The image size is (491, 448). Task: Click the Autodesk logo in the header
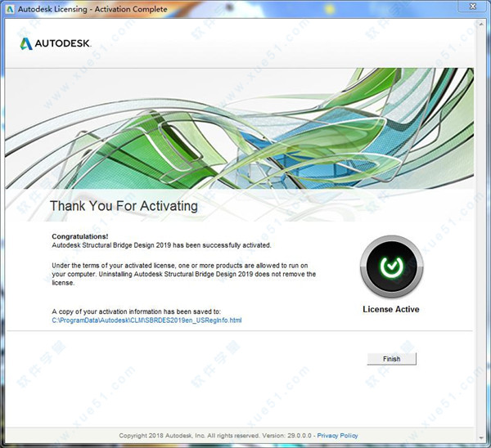point(28,43)
